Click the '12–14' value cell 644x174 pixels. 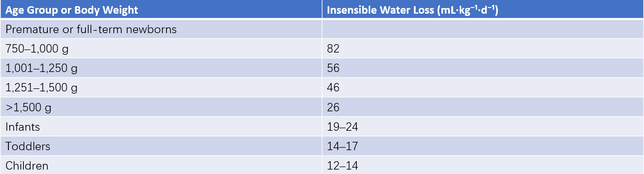483,165
